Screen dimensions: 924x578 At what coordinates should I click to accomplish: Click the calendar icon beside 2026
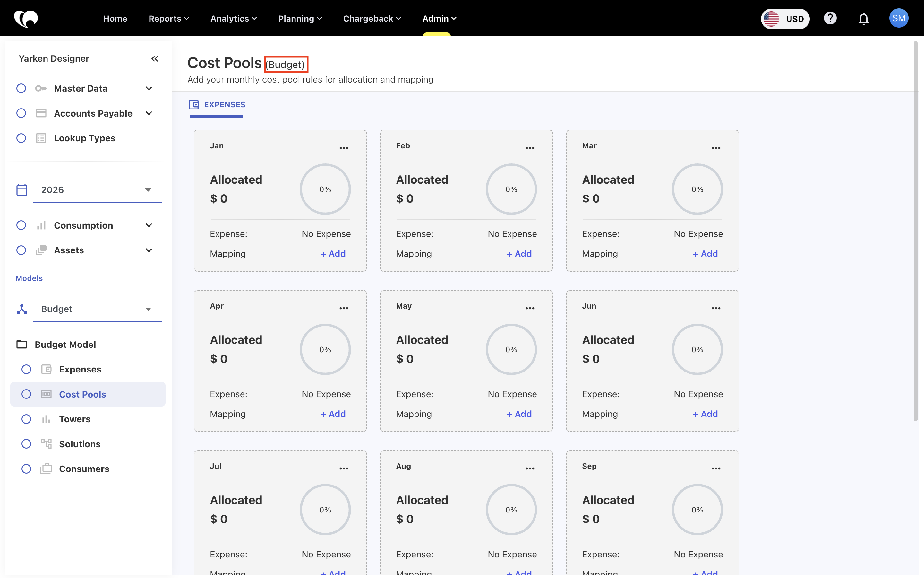(x=22, y=189)
